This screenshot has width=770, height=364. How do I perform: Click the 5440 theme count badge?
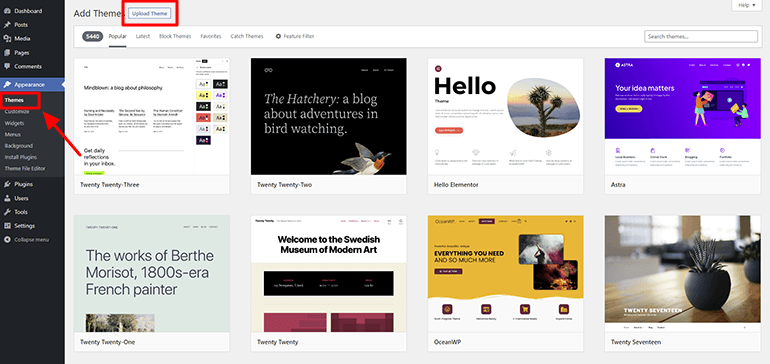pos(93,36)
